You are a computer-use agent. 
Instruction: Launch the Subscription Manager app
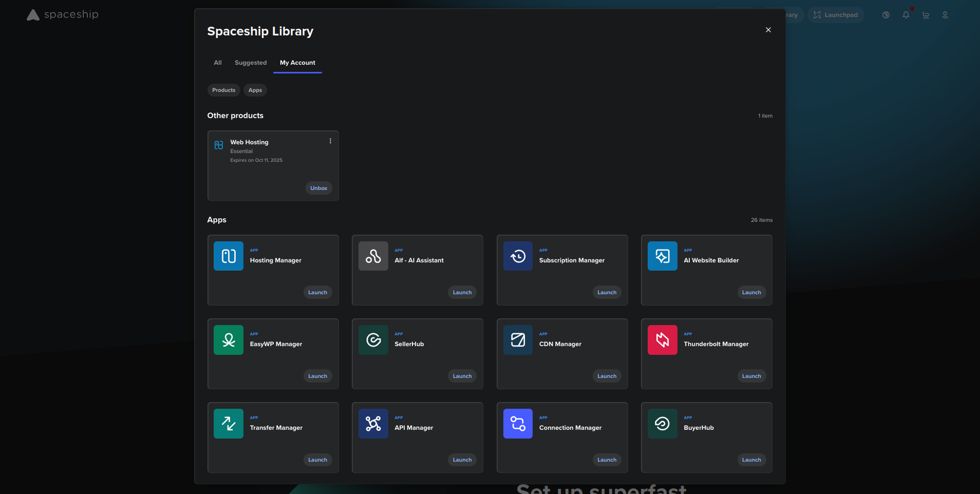coord(606,292)
